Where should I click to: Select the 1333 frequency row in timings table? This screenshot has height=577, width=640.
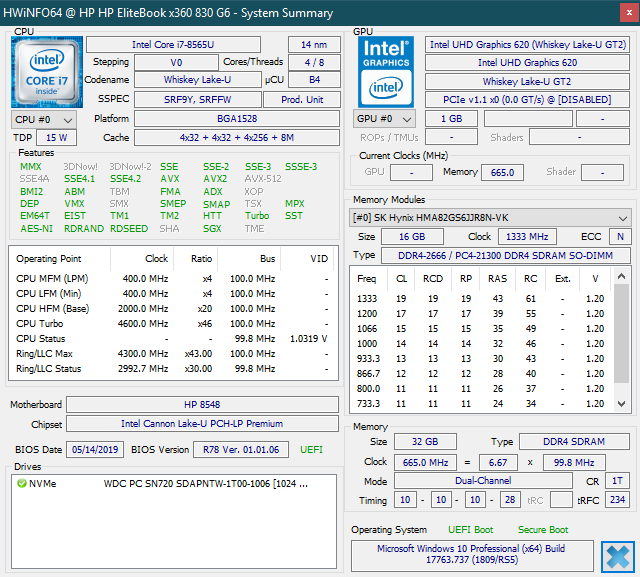[x=480, y=298]
